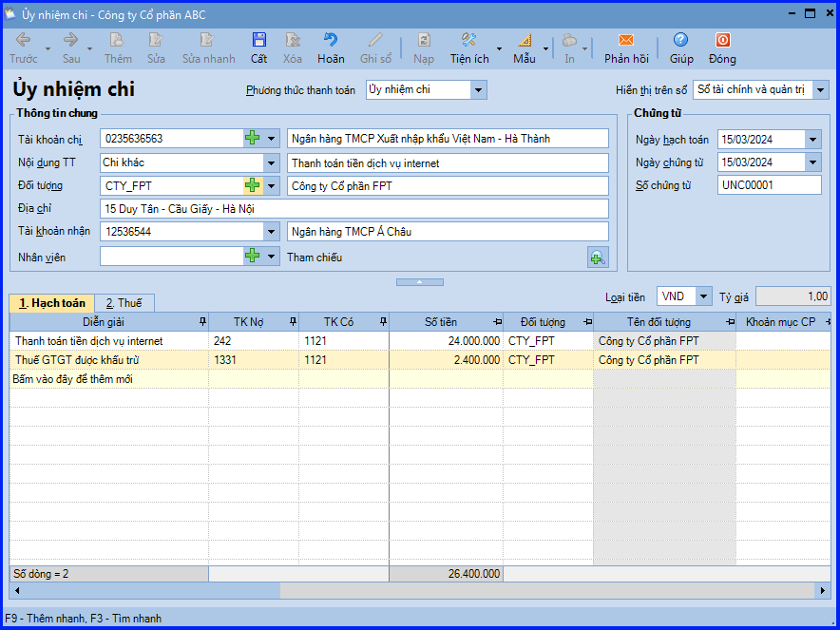Select the amount cell 2.400.000
Screen dimensions: 840x630
(446, 360)
